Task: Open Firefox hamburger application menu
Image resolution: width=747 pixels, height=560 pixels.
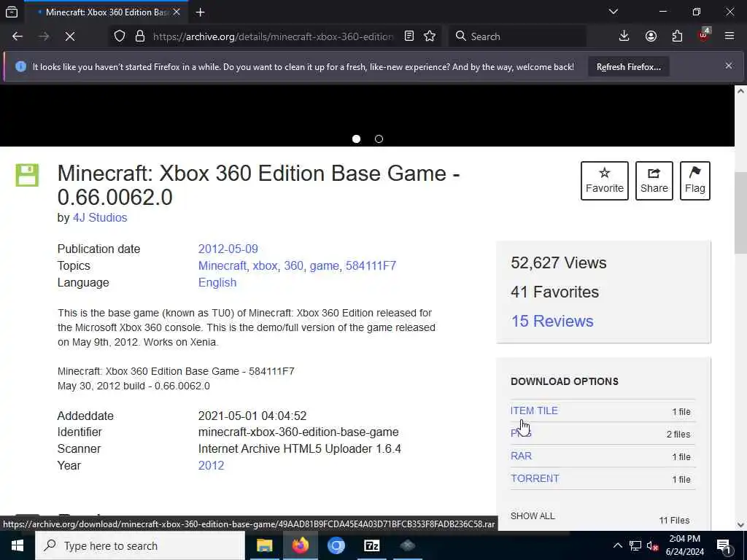Action: (729, 36)
